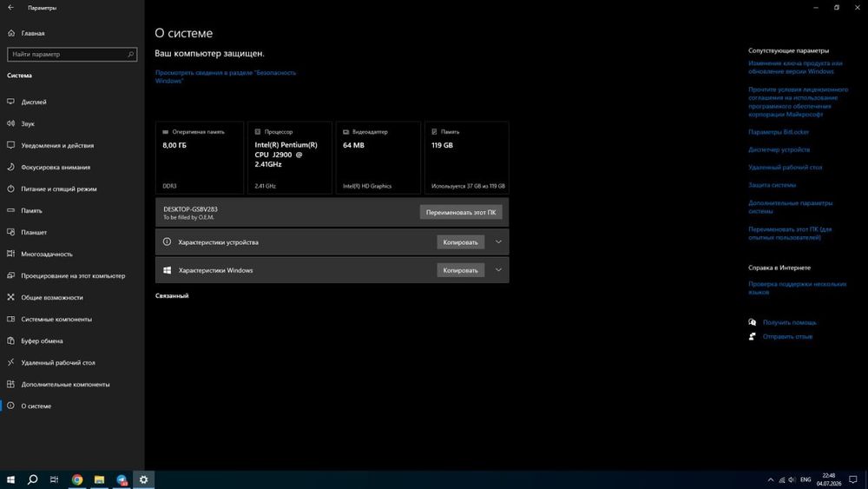Screen dimensions: 868x489
Task: Open the Процессор Intel Pentium card
Action: tap(290, 158)
